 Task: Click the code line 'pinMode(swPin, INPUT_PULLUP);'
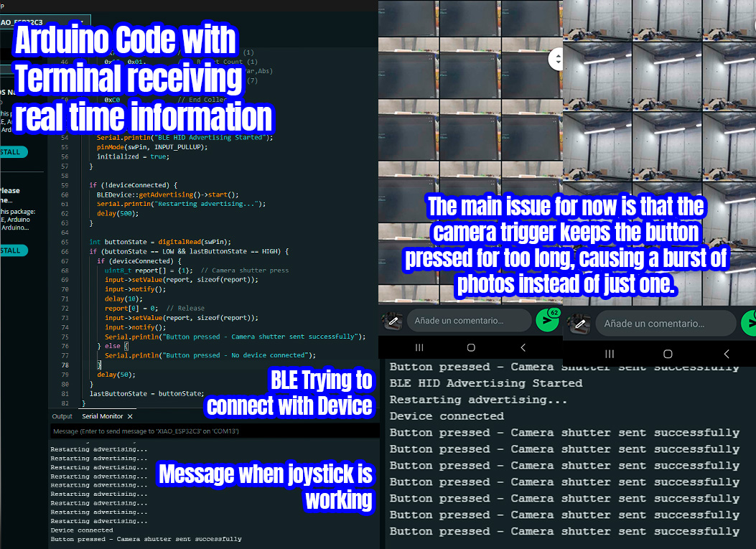tap(152, 147)
